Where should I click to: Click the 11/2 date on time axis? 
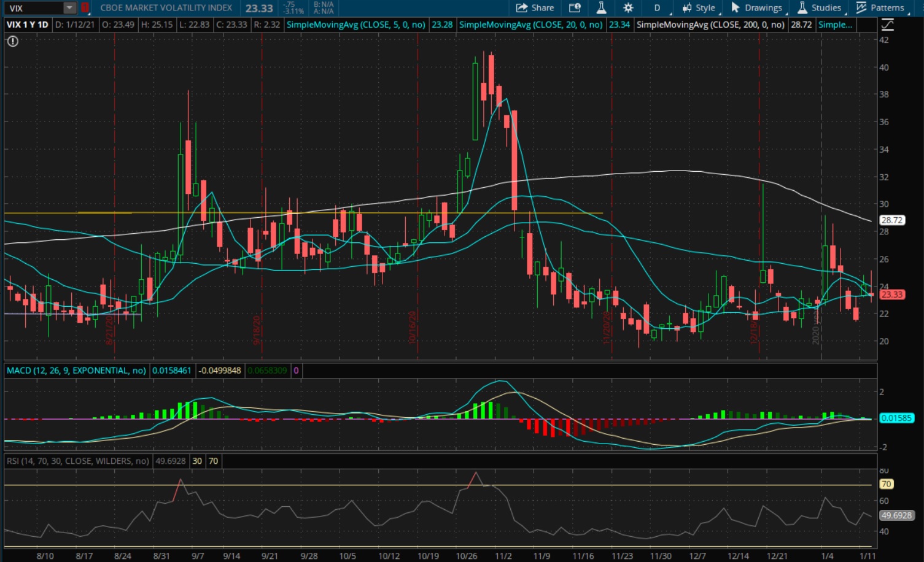click(x=503, y=556)
